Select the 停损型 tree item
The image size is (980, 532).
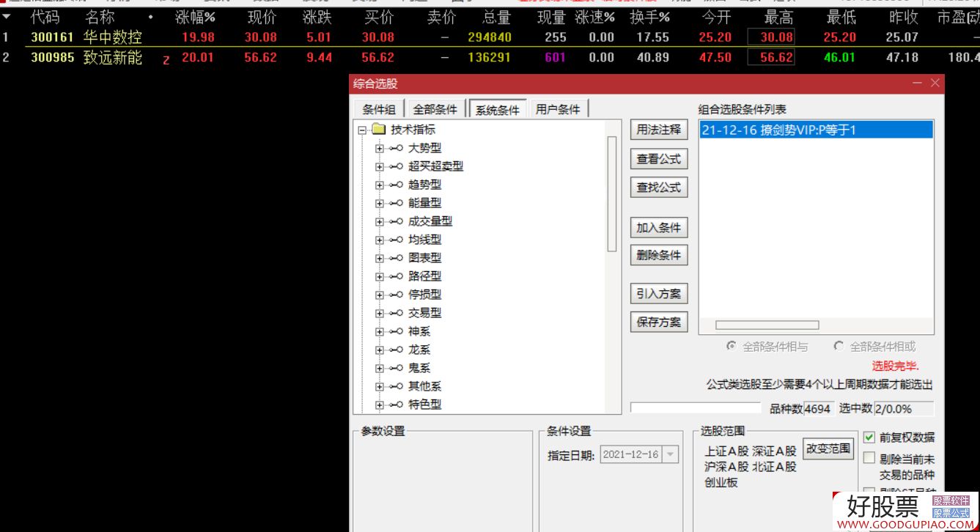[x=425, y=295]
